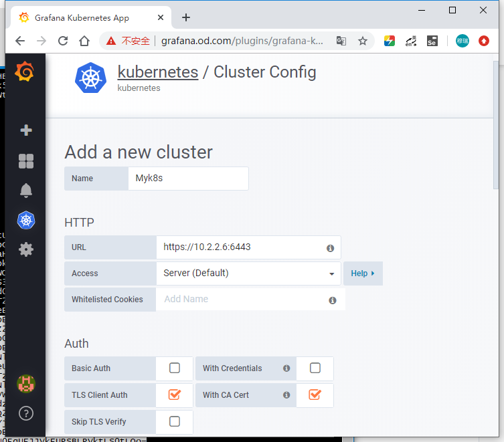Enable the With Credentials checkbox

click(315, 368)
